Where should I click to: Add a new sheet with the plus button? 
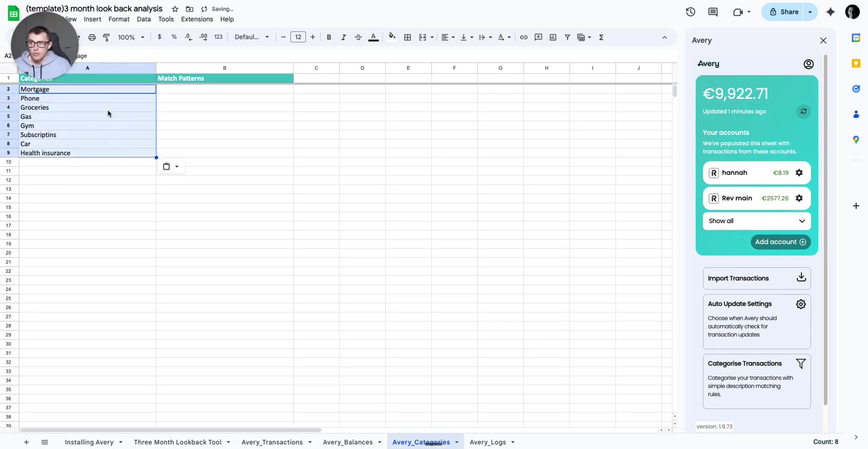pos(26,442)
